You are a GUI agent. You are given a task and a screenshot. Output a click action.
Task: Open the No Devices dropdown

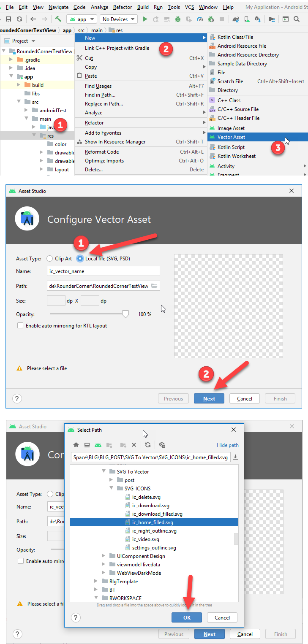point(119,19)
